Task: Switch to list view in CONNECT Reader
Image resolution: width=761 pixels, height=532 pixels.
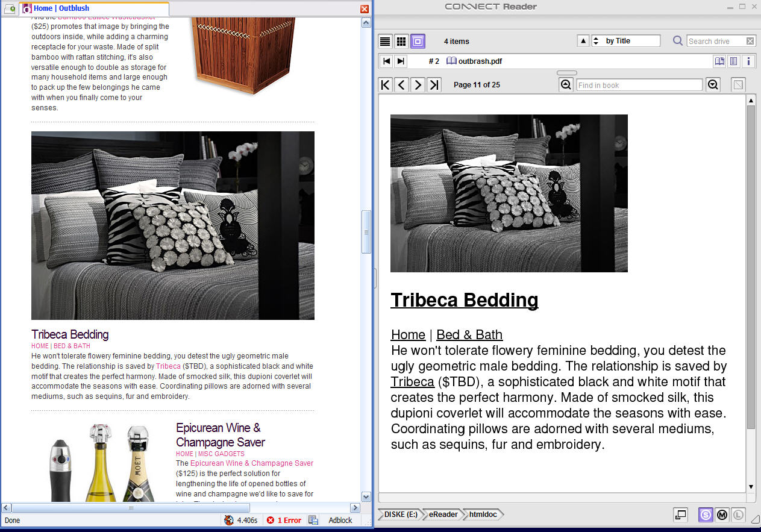Action: point(385,42)
